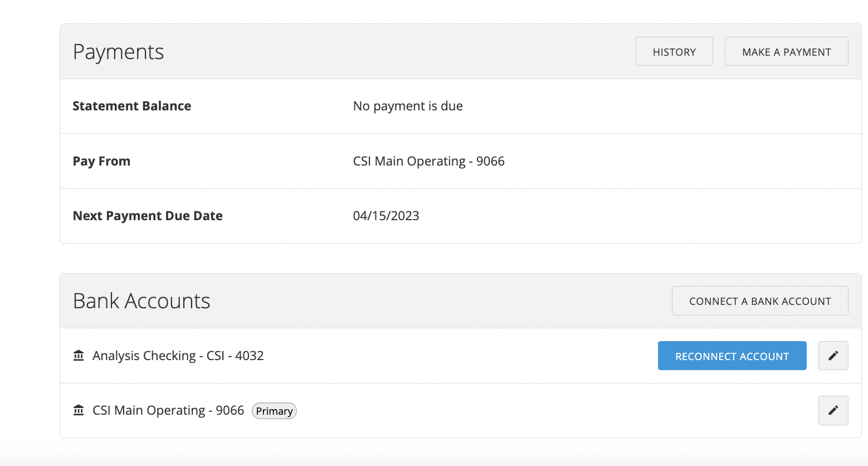
Task: Select the Statement Balance row
Action: 390,106
